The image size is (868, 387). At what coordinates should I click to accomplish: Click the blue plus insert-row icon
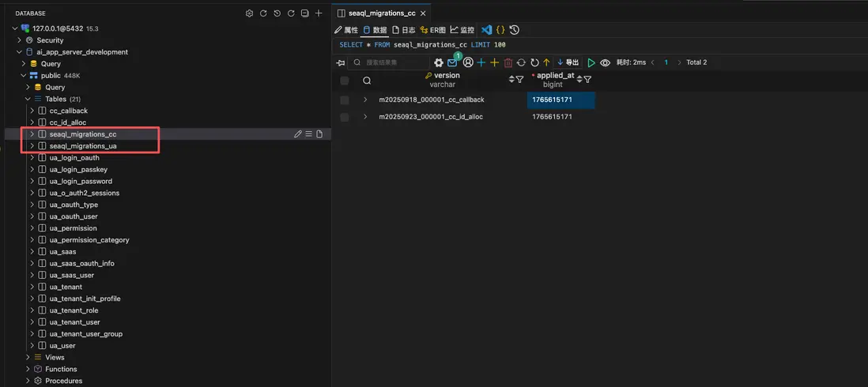coord(481,62)
